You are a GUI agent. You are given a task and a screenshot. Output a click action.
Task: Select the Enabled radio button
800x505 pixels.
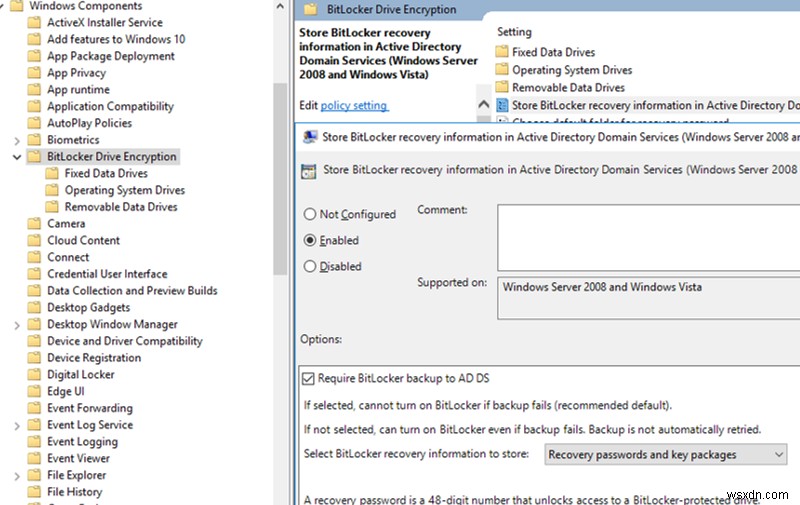click(310, 240)
